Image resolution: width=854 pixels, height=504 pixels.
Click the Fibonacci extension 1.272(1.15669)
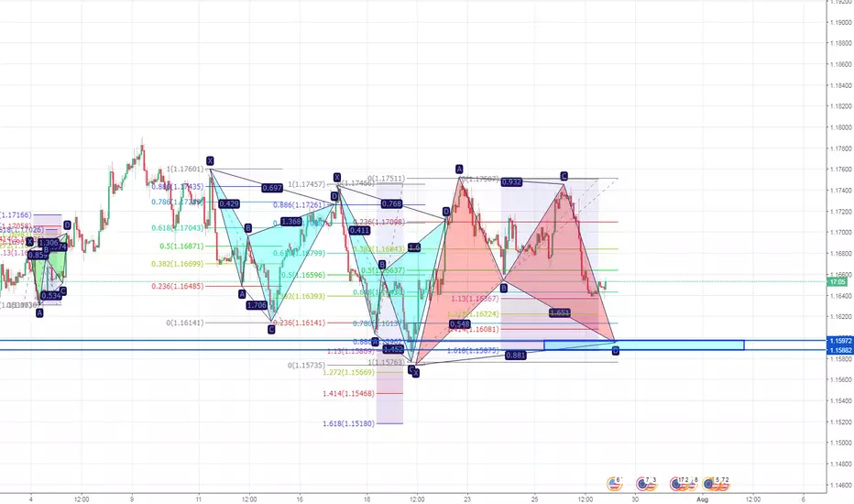coord(348,372)
